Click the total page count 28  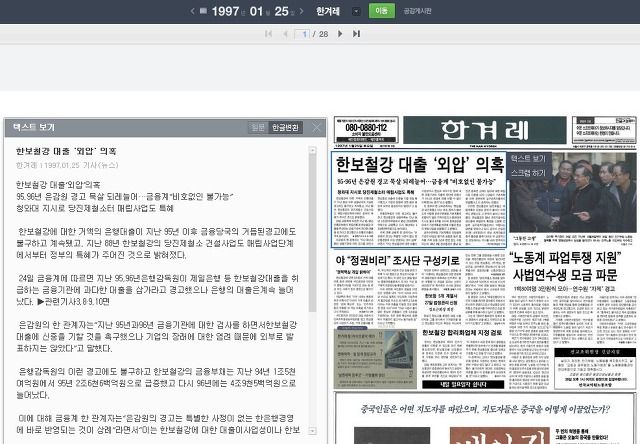[323, 34]
